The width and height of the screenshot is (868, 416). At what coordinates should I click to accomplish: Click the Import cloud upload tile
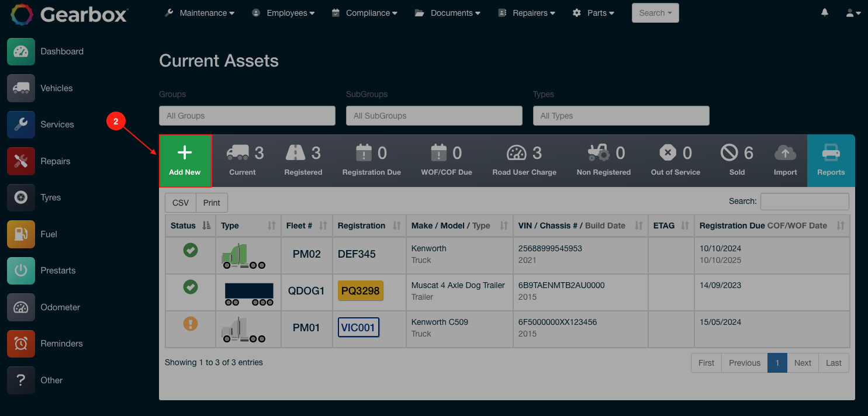pyautogui.click(x=785, y=161)
